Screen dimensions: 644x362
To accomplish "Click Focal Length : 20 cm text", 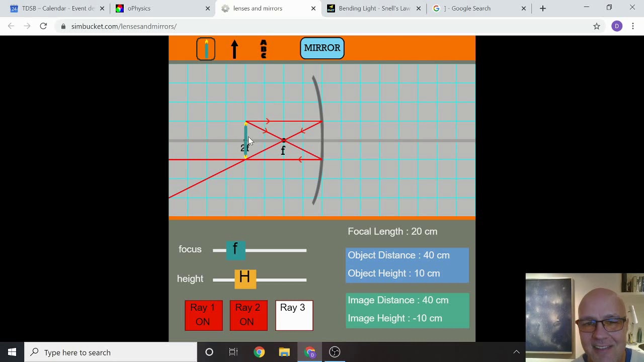I will point(392,231).
